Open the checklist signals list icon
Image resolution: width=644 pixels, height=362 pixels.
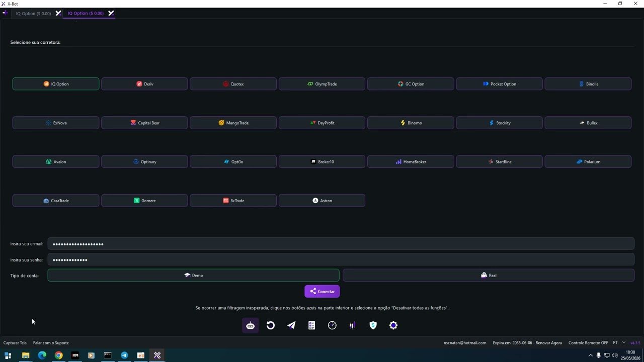pyautogui.click(x=312, y=325)
